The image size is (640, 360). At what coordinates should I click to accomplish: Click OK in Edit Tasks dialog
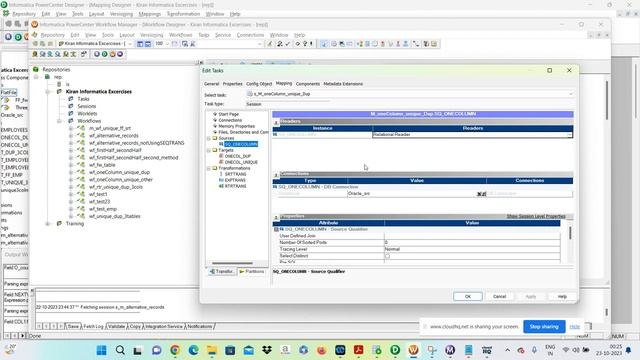(468, 297)
